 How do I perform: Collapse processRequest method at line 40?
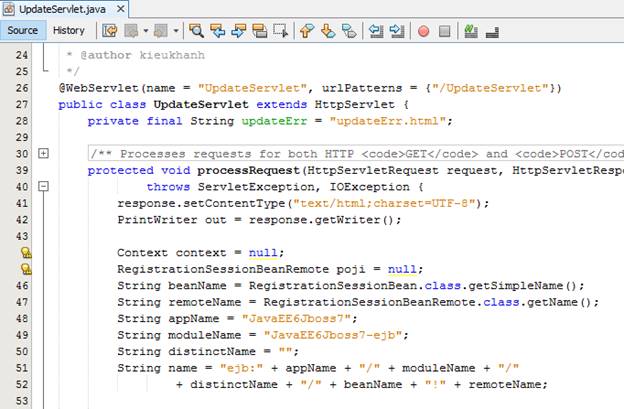(x=43, y=186)
